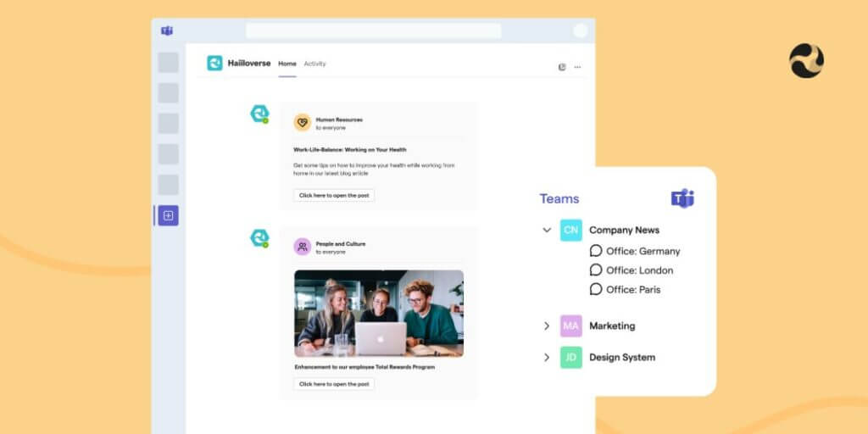Viewport: 868px width, 434px height.
Task: Click the chat bubble icon beside Office: London
Action: coord(596,270)
